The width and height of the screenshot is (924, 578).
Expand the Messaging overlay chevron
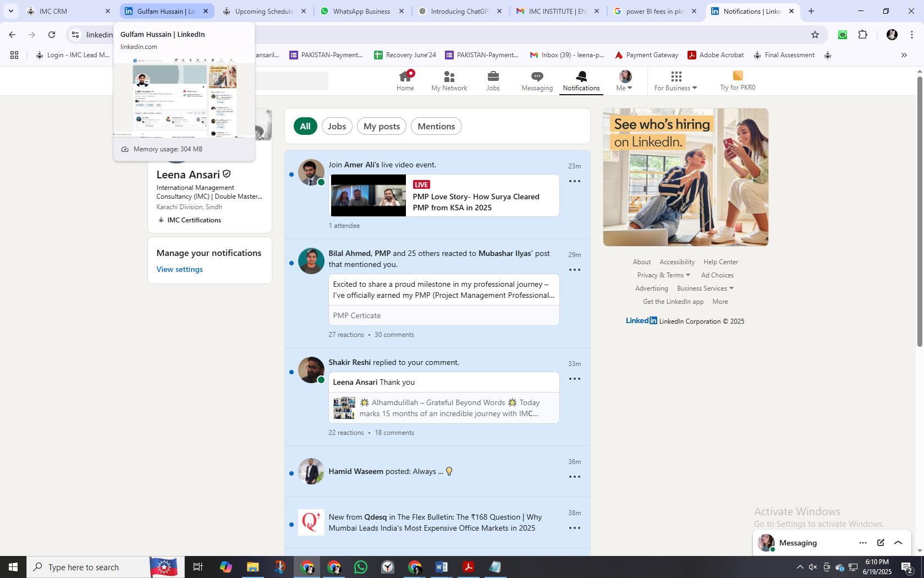click(898, 543)
